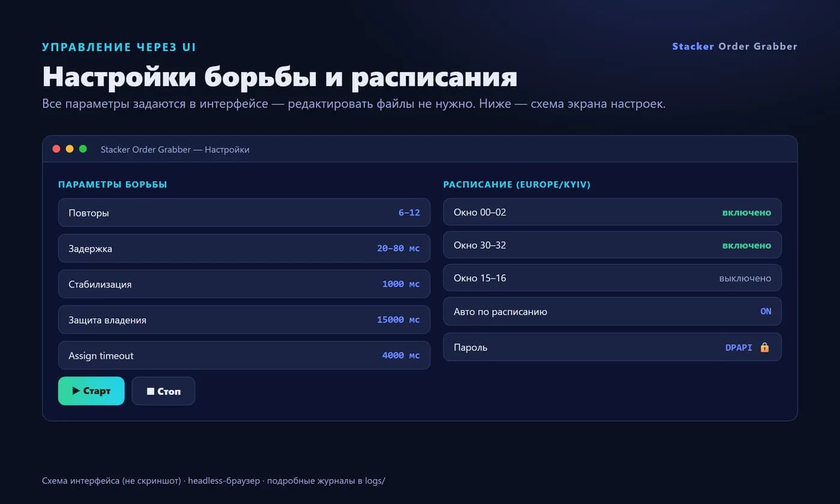The width and height of the screenshot is (840, 504).
Task: Click the yellow window dot
Action: pos(70,149)
